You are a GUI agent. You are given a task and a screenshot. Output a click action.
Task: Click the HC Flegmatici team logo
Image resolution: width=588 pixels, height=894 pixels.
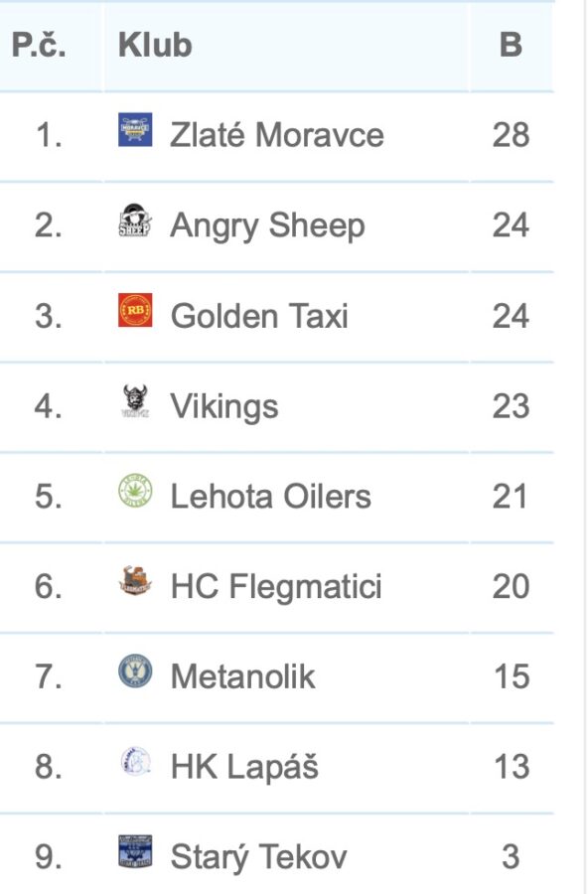tap(135, 581)
